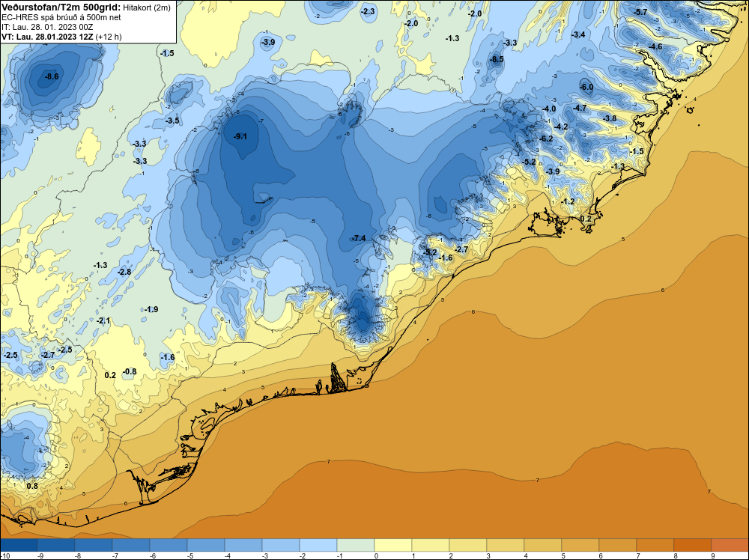Image resolution: width=749 pixels, height=560 pixels.
Task: Click the -5.7 temperature value
Action: (x=640, y=12)
